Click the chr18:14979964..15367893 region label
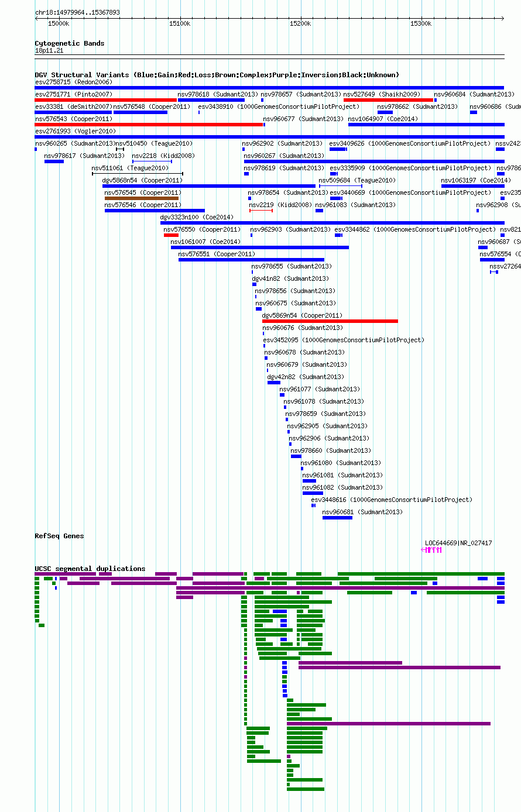This screenshot has height=812, width=521. pos(77,12)
